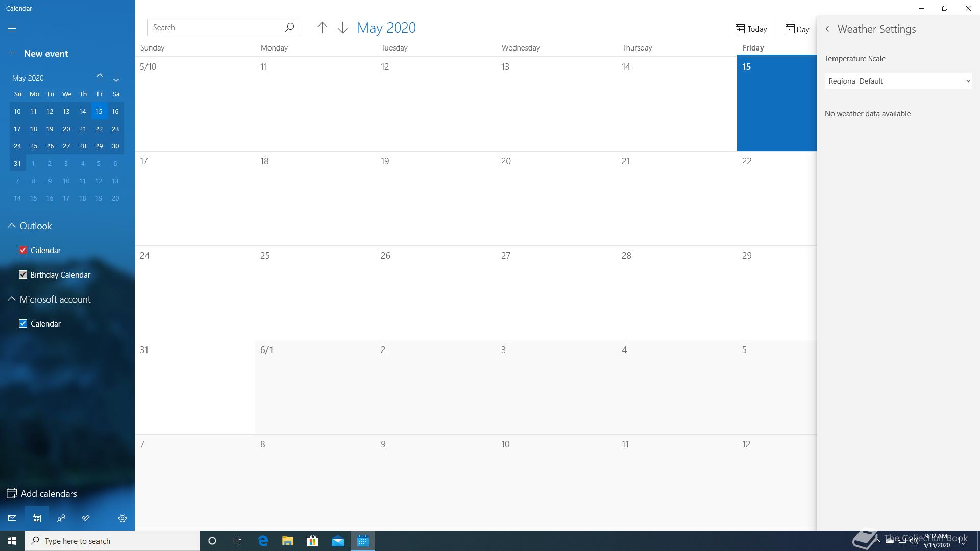Open the Windows Start menu
This screenshot has height=551, width=980.
(12, 541)
